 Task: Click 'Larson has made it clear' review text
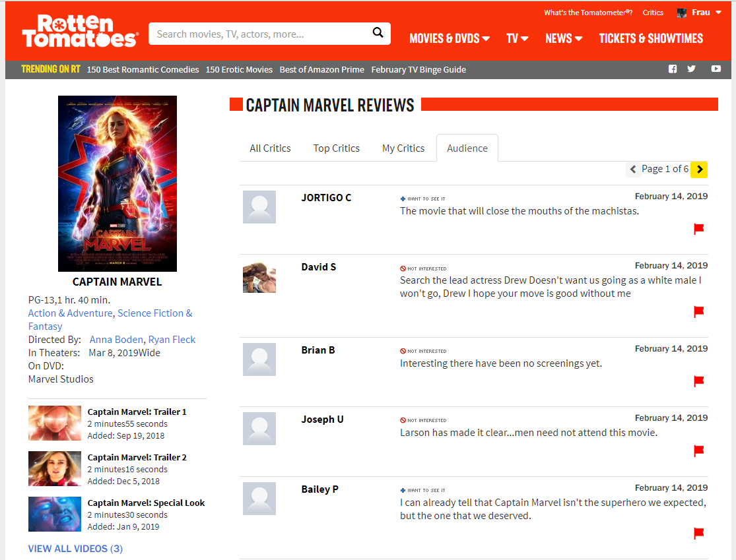pos(529,433)
